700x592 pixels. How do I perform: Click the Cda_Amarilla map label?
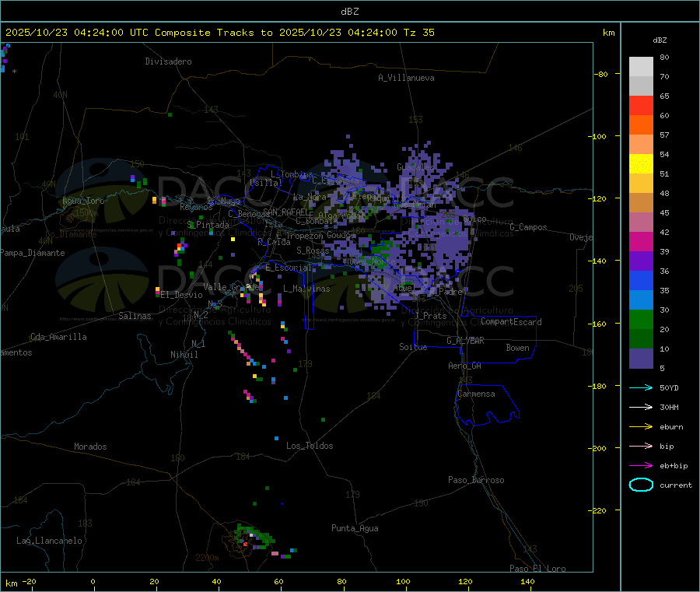58,337
